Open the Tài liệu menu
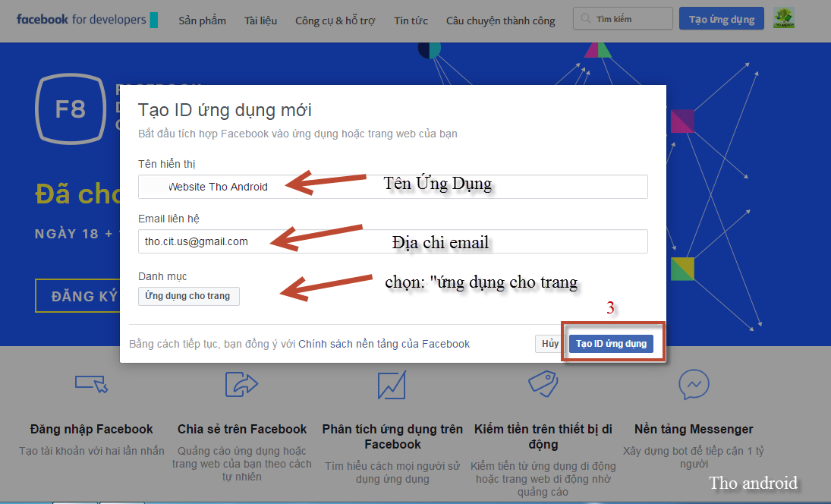This screenshot has height=504, width=831. coord(260,20)
